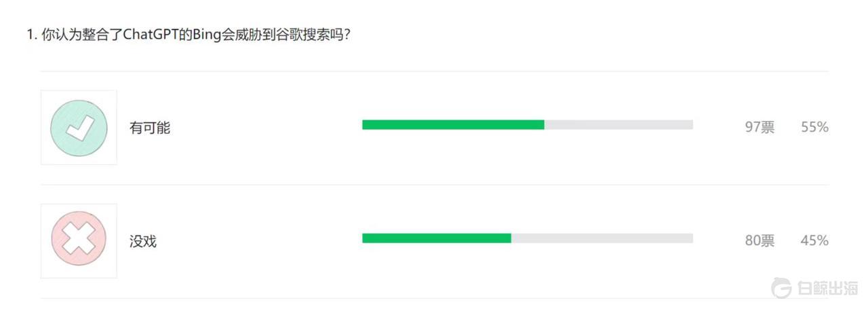Click the red X icon
The image size is (868, 309).
pos(79,240)
